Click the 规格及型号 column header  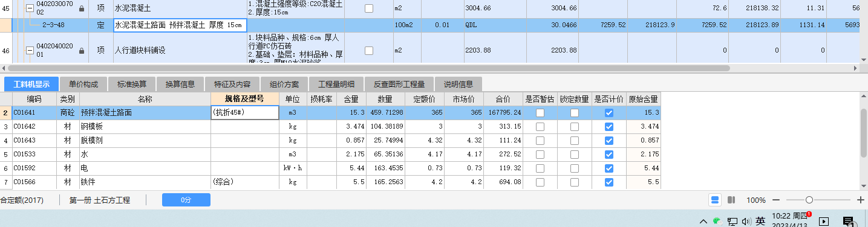(244, 99)
